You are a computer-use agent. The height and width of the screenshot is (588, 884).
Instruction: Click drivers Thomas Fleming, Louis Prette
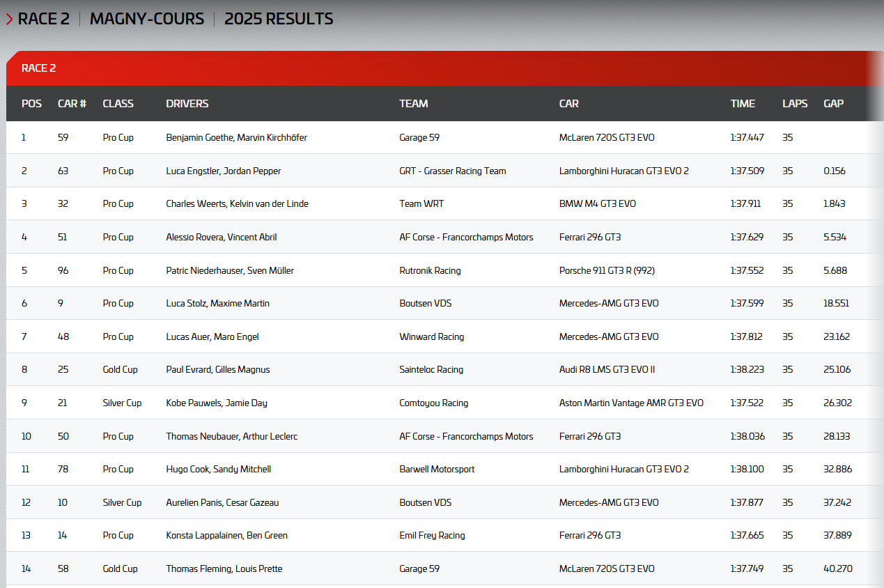[224, 569]
